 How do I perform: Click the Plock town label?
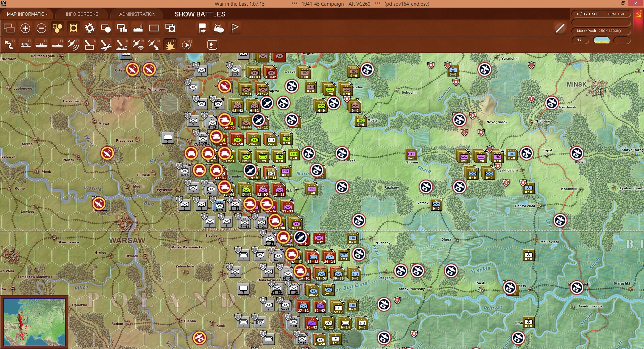pos(46,172)
